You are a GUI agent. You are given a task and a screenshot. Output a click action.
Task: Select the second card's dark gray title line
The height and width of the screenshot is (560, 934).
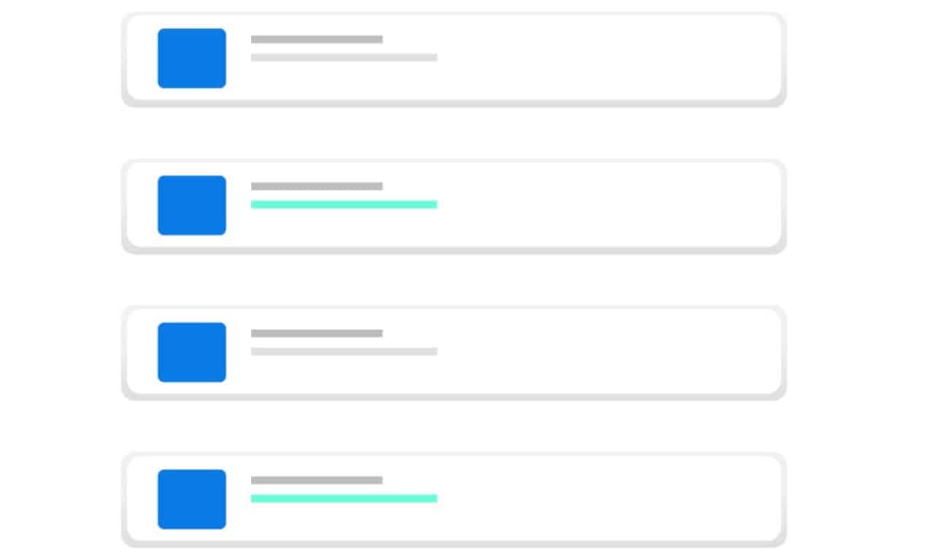click(317, 187)
